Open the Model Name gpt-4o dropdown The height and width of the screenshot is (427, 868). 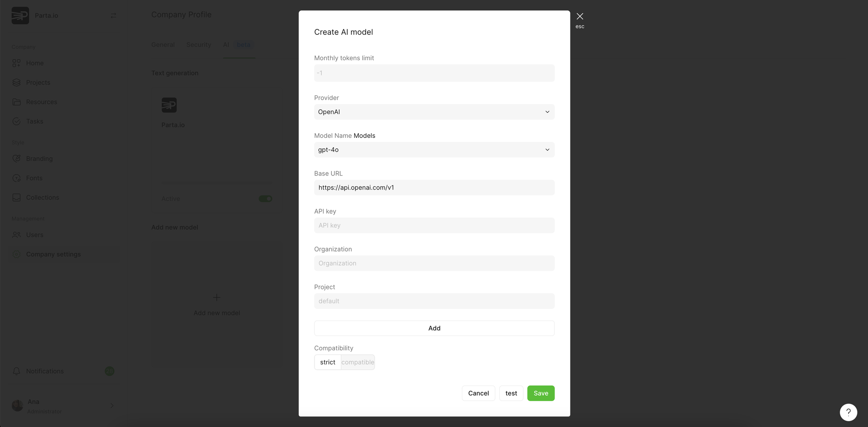[434, 150]
